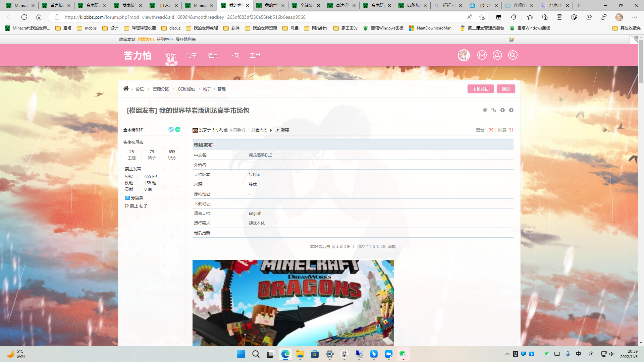The width and height of the screenshot is (644, 362).
Task: Select the 道具 navigation menu item
Action: coord(213,55)
